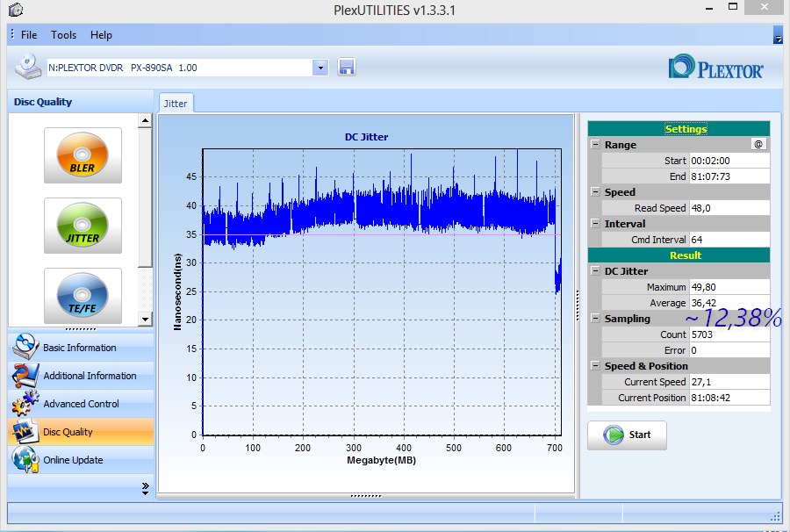Open the Advanced Control section
The height and width of the screenshot is (532, 790).
81,404
